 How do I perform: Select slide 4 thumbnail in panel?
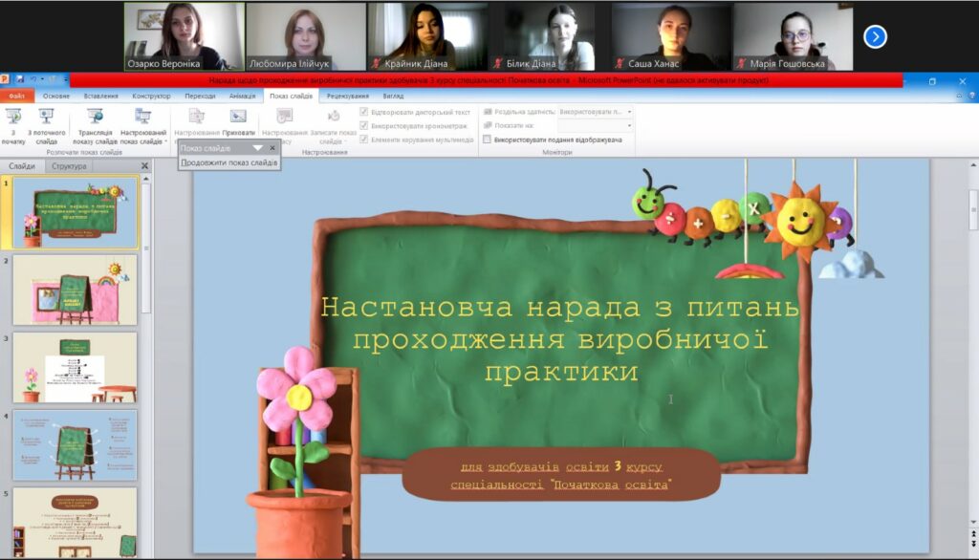click(x=75, y=445)
